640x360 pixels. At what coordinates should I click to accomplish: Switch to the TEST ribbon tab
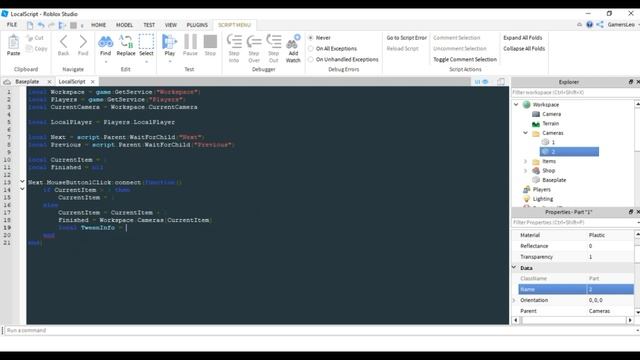tap(149, 25)
